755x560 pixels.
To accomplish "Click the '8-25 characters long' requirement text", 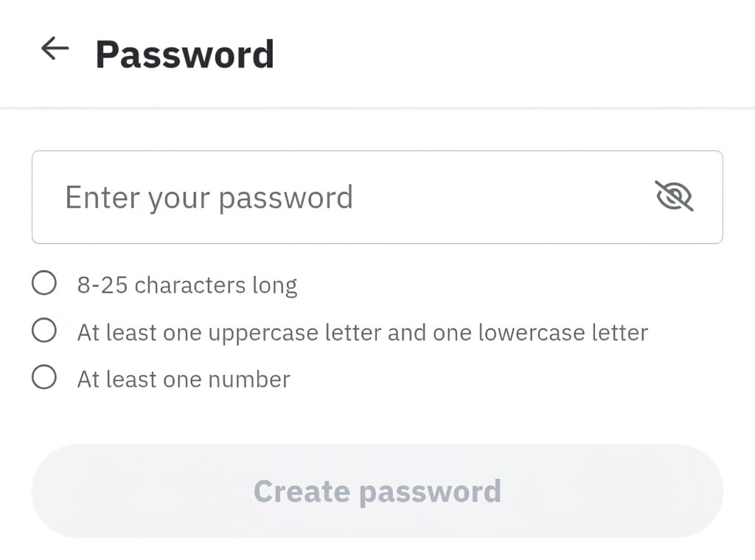I will 187,284.
